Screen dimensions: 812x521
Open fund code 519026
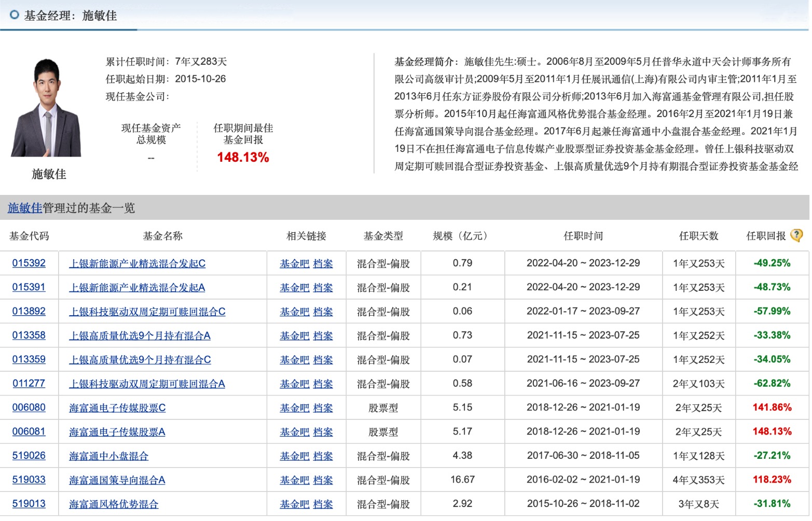coord(29,456)
